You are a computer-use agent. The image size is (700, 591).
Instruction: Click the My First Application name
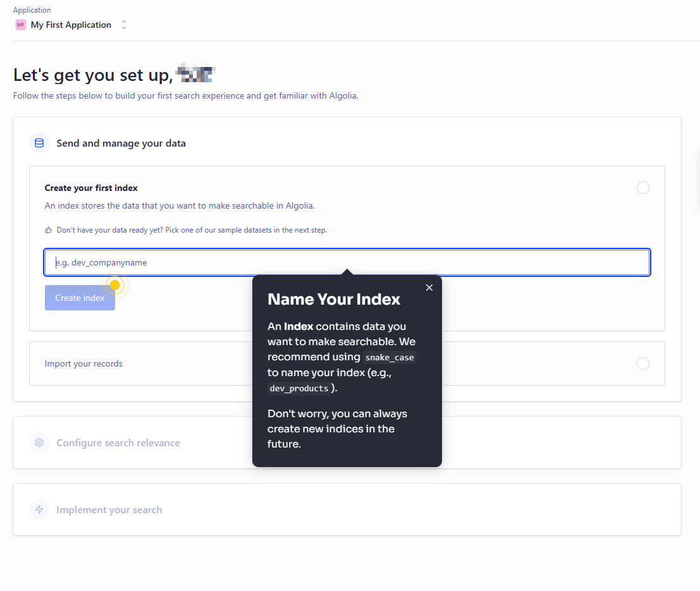click(x=71, y=25)
